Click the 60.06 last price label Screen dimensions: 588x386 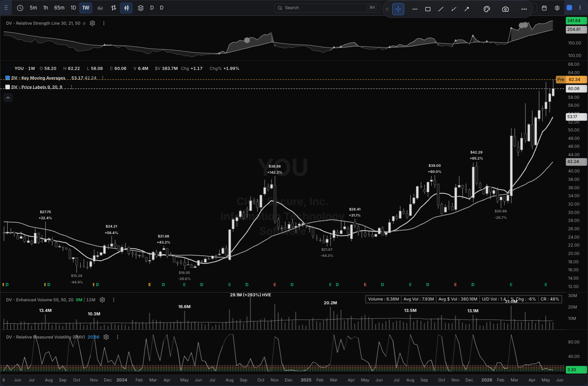pyautogui.click(x=576, y=89)
